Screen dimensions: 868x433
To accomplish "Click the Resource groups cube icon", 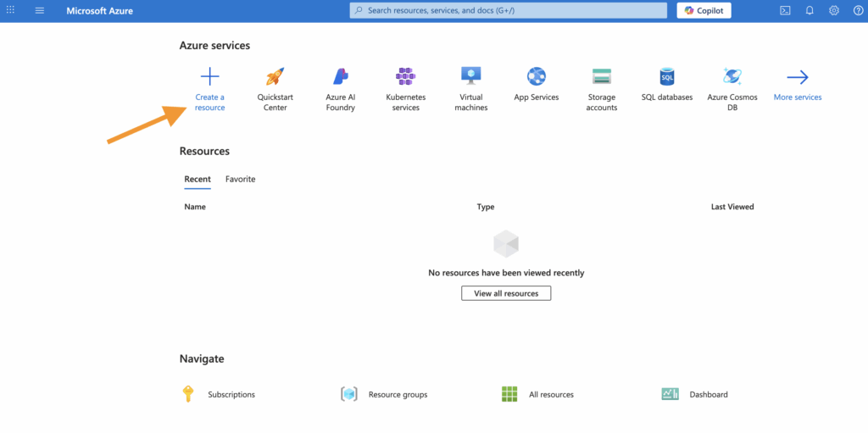I will point(348,394).
